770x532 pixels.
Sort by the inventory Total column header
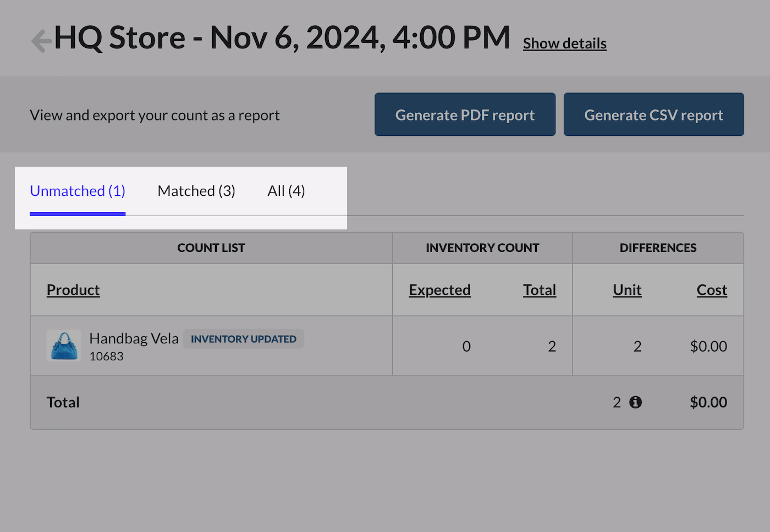(x=539, y=290)
